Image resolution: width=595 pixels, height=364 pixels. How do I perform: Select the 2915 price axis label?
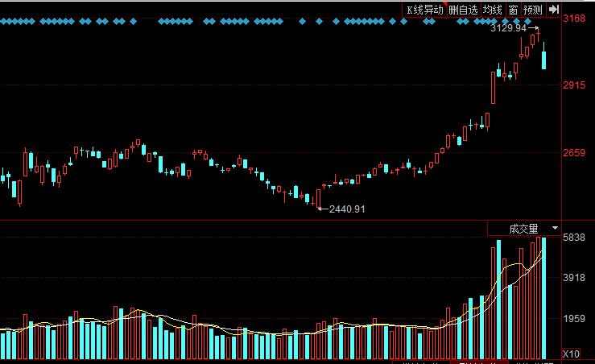pyautogui.click(x=575, y=85)
